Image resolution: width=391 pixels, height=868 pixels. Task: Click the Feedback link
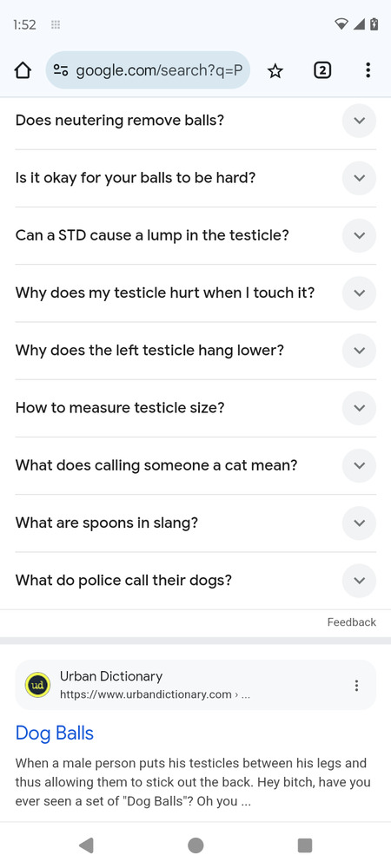coord(352,622)
